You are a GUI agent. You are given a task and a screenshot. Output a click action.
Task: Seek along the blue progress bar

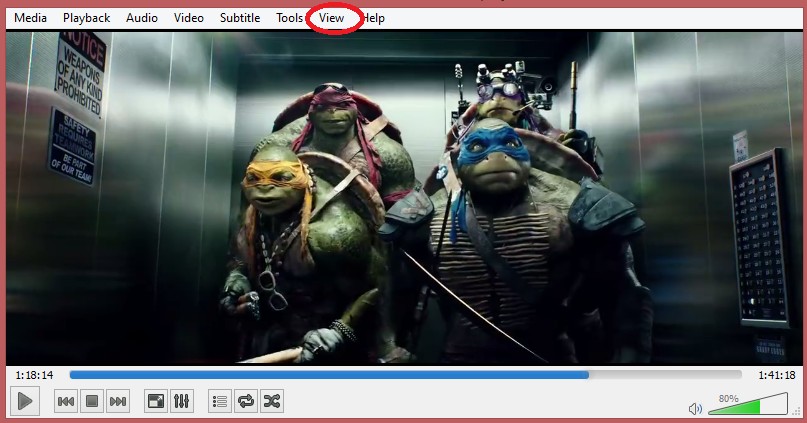click(406, 375)
